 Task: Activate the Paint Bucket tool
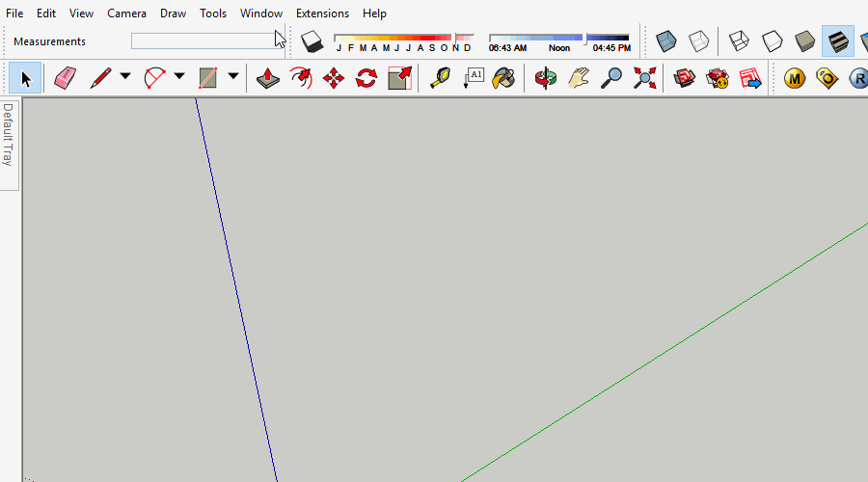click(x=503, y=78)
